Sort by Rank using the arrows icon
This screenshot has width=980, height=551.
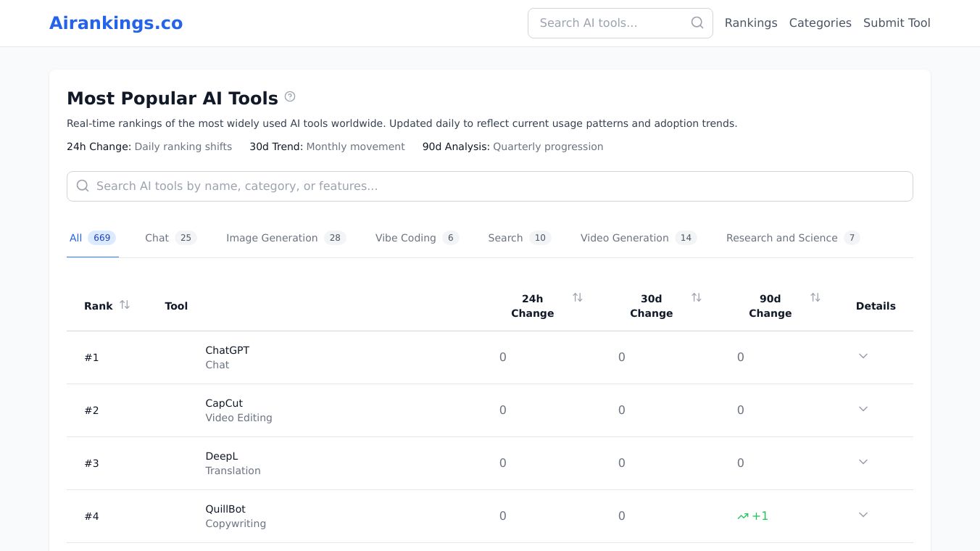click(125, 305)
